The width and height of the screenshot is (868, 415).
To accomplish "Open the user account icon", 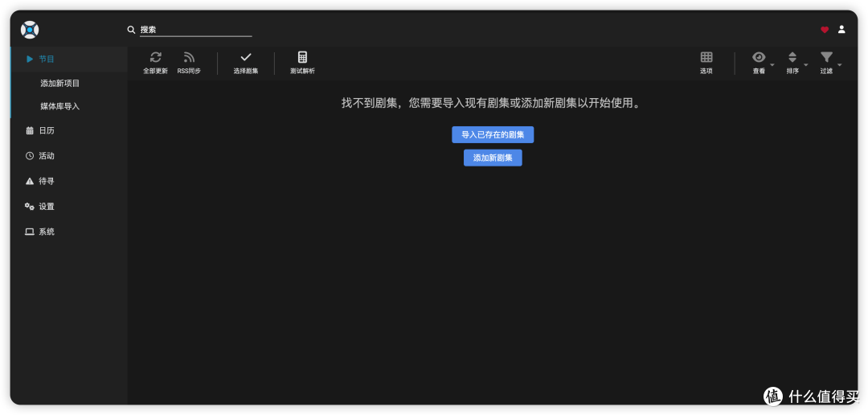I will point(841,30).
